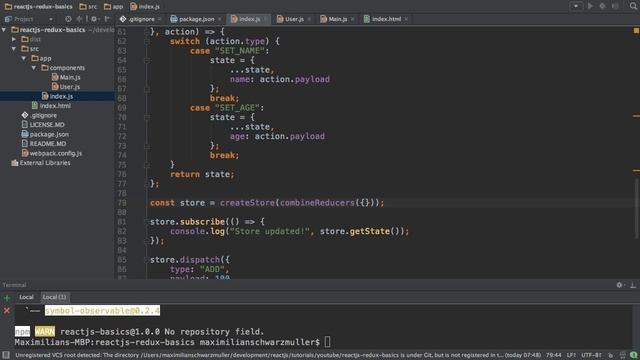Select index.js in the project tree
Viewport: 640px width, 360px height.
coord(58,96)
